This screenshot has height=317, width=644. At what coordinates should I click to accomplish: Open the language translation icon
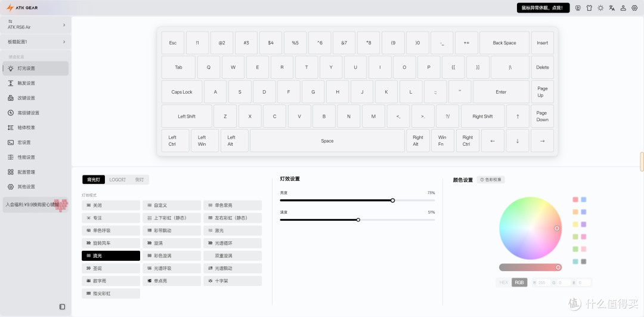(x=612, y=8)
